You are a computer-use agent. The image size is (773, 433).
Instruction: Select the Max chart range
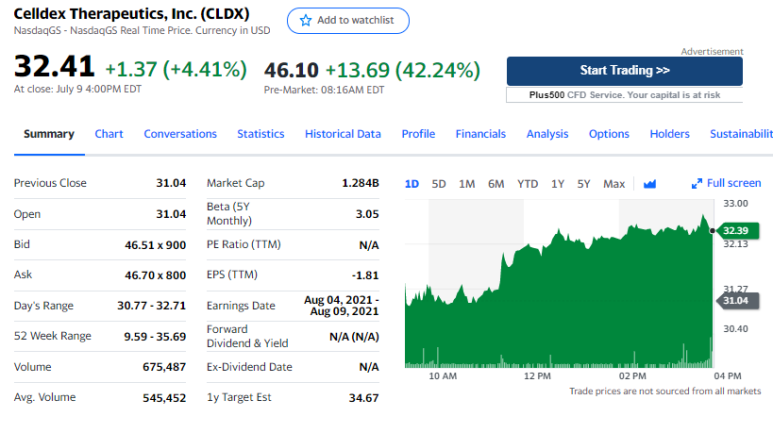click(x=614, y=184)
